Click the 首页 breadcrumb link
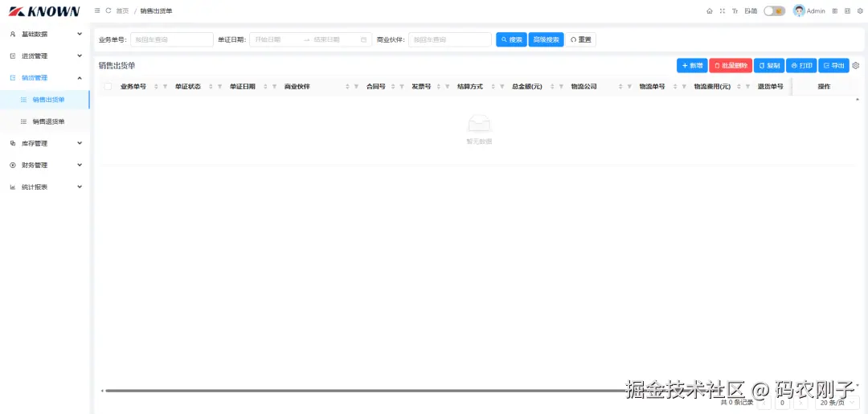Screen dimensions: 868x414 (x=122, y=11)
